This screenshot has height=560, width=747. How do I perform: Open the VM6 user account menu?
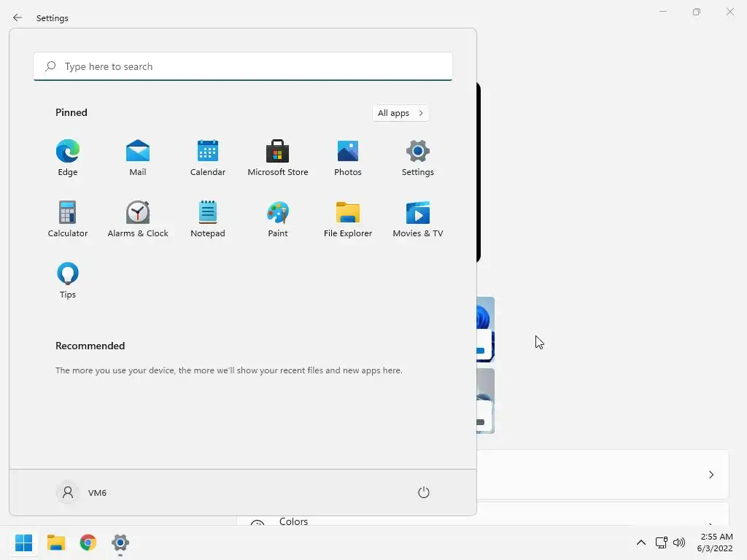click(82, 492)
